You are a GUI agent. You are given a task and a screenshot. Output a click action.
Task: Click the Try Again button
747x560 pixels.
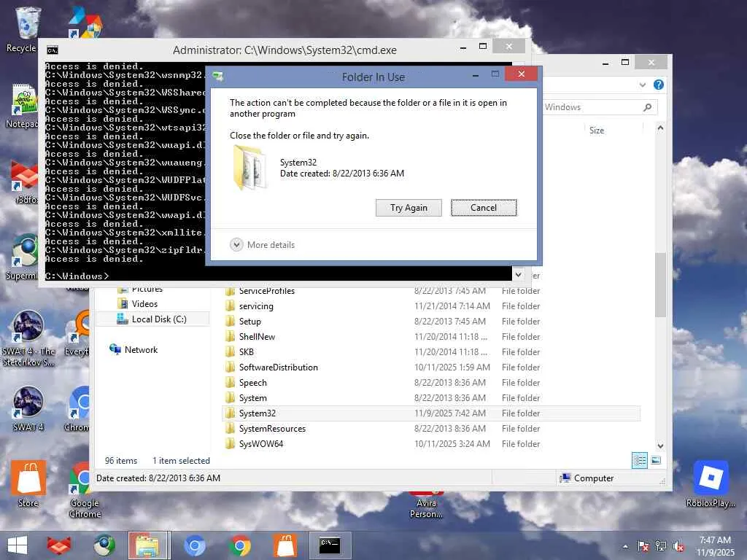[x=409, y=208]
